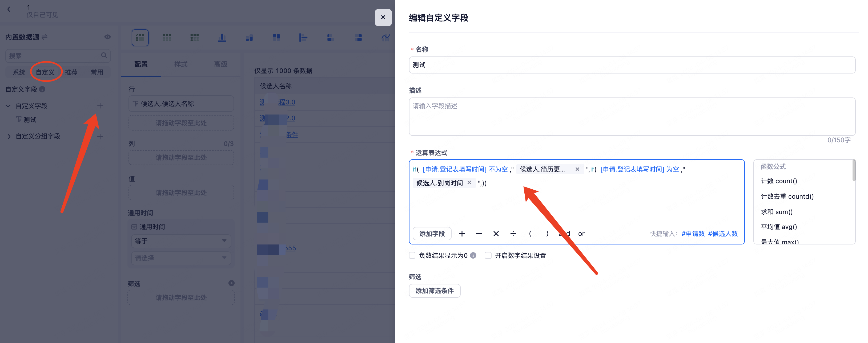Select the grouped bar chart icon

249,38
